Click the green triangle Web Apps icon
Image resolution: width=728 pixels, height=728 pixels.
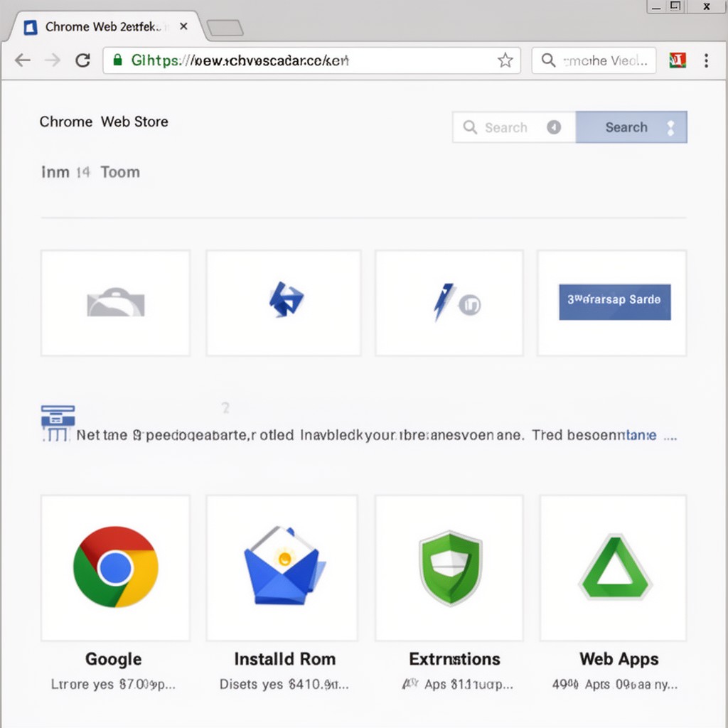click(x=615, y=567)
